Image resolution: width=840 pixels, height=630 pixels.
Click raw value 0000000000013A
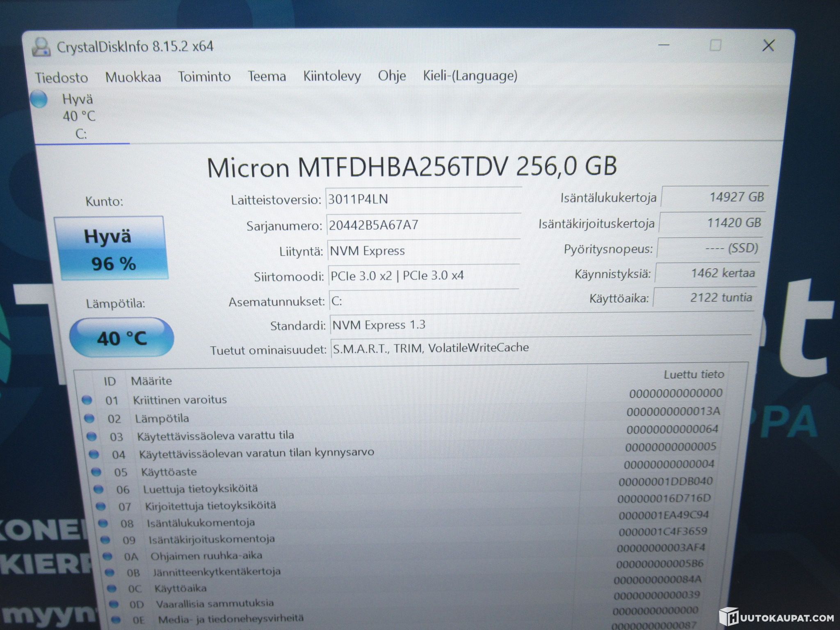[x=673, y=411]
